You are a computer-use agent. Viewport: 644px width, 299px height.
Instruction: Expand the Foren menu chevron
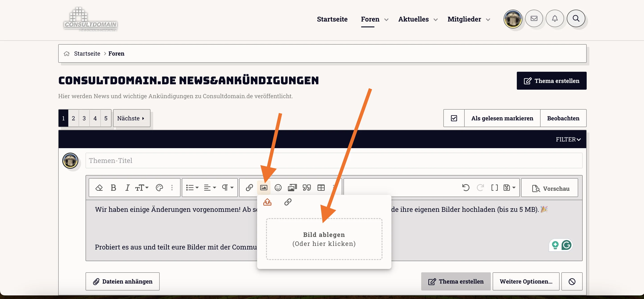[386, 20]
